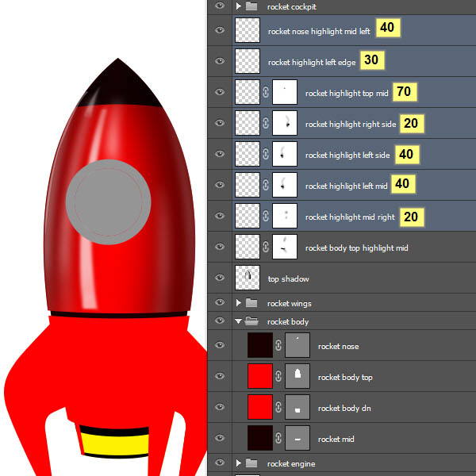Click the rocket wings folder icon
The width and height of the screenshot is (476, 476).
(251, 303)
